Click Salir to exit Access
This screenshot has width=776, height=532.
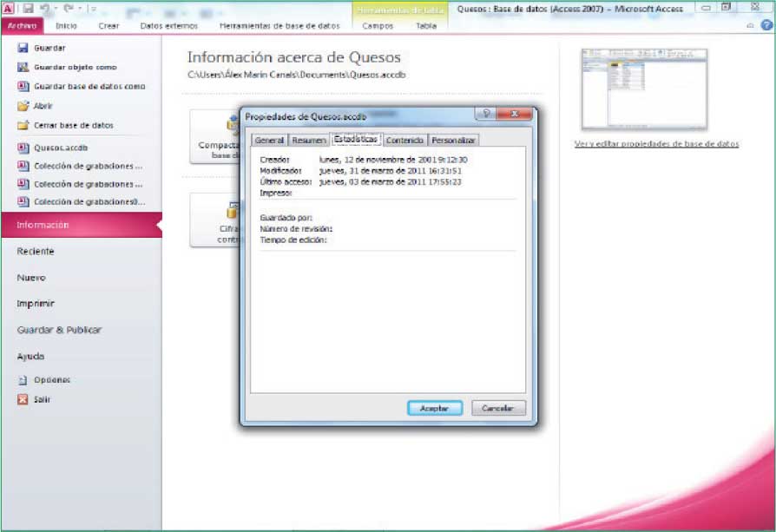pyautogui.click(x=42, y=400)
